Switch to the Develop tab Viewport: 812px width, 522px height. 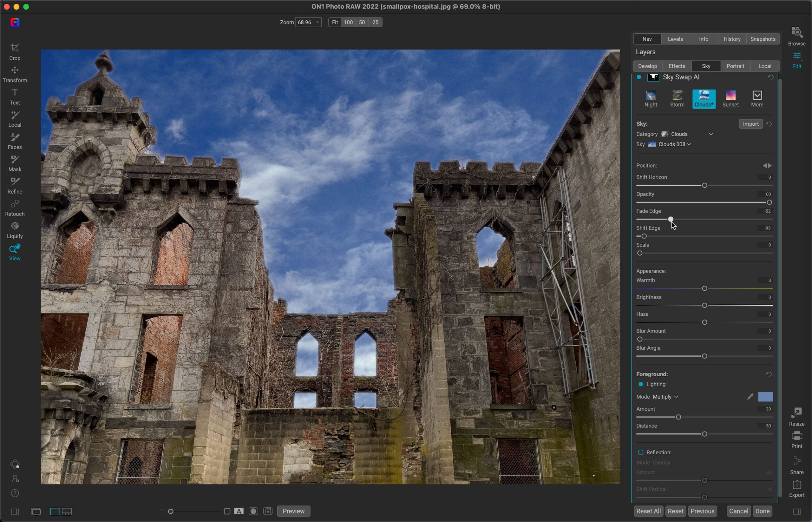point(647,65)
